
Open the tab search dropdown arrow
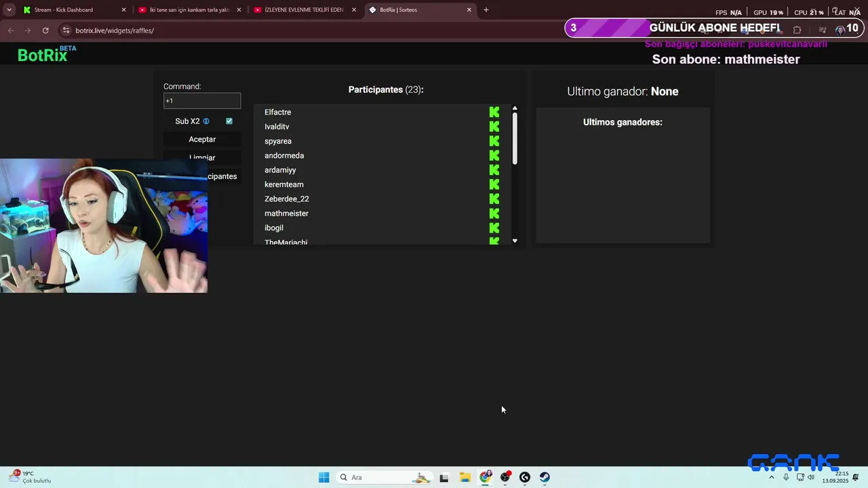pos(9,9)
